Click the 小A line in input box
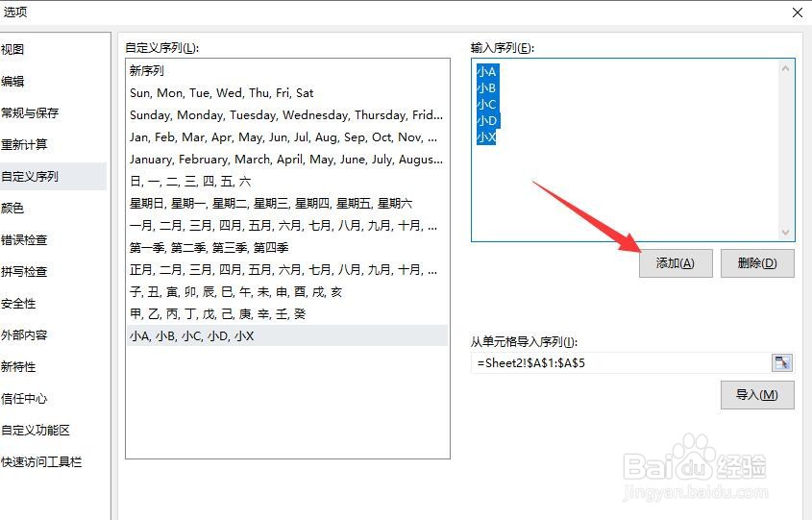The width and height of the screenshot is (812, 520). tap(486, 71)
